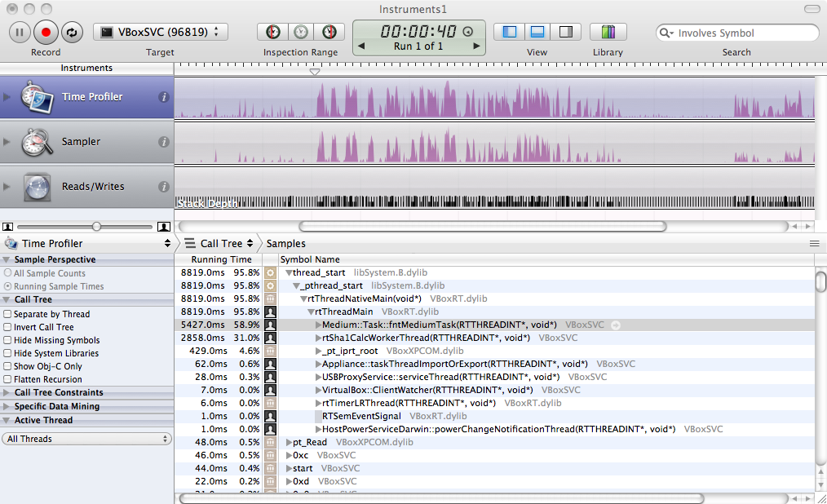
Task: Set inspection range end marker icon
Action: pos(329,32)
